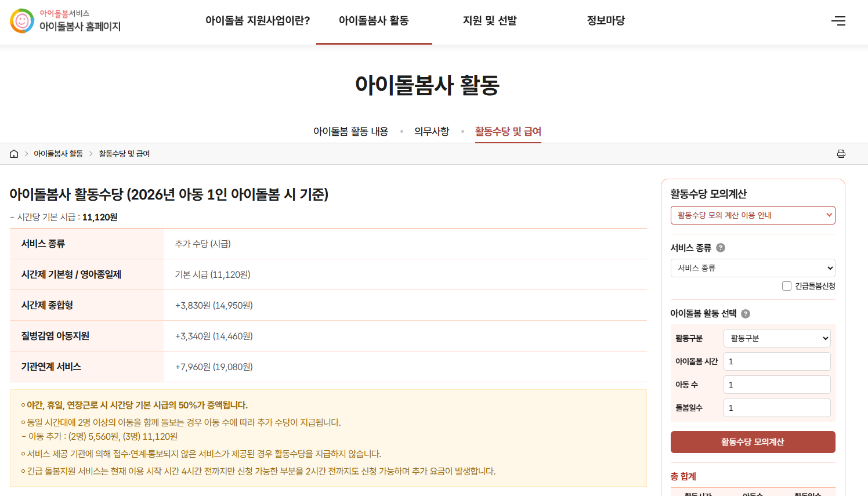Click the 돌봄일수 input field

777,408
